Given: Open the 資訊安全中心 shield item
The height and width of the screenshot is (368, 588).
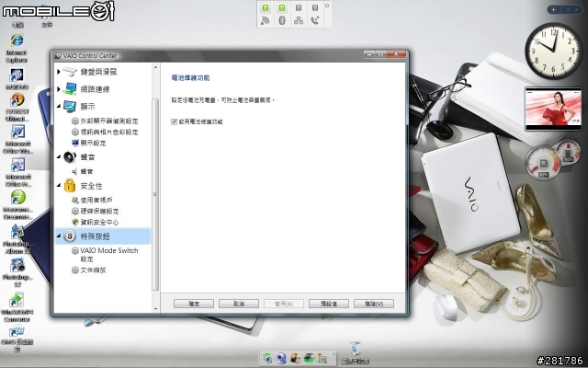Looking at the screenshot, I should [x=99, y=223].
